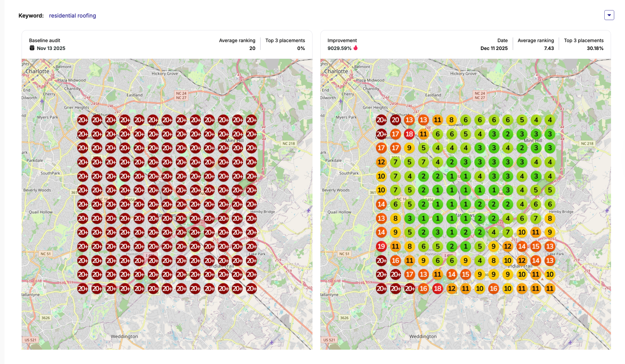Select the 7.43 average ranking value

[549, 48]
